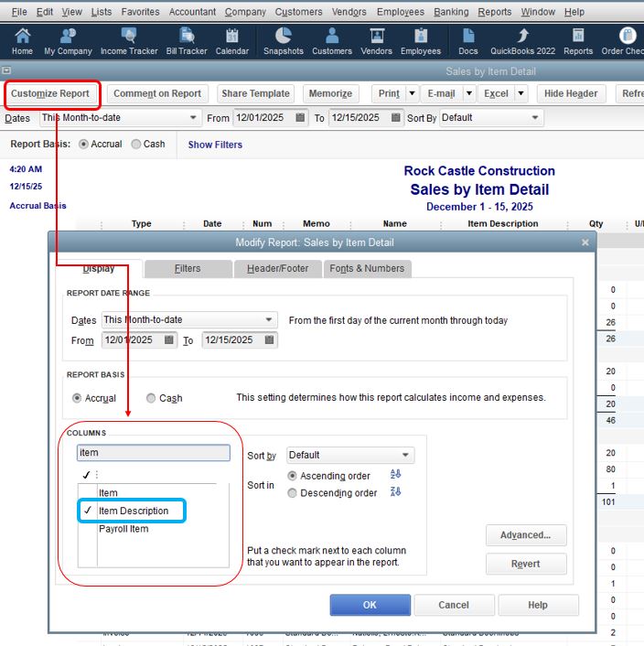The height and width of the screenshot is (646, 644).
Task: Click the descending Z-A sort icon
Action: [x=395, y=491]
